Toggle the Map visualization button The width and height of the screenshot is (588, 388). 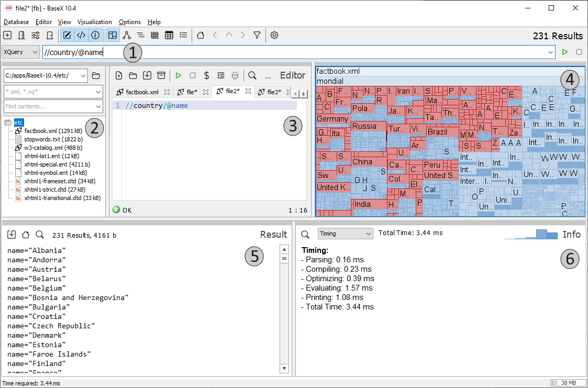[x=112, y=36]
